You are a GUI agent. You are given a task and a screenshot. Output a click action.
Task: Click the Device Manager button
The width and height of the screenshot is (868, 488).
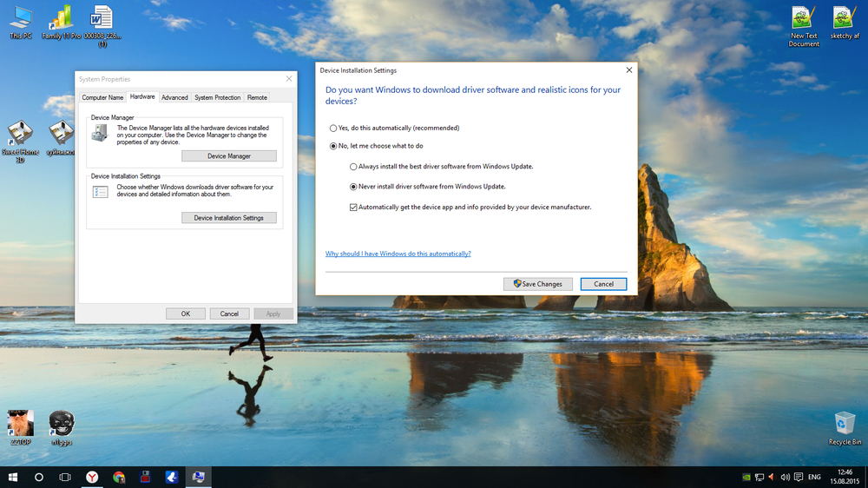click(228, 156)
